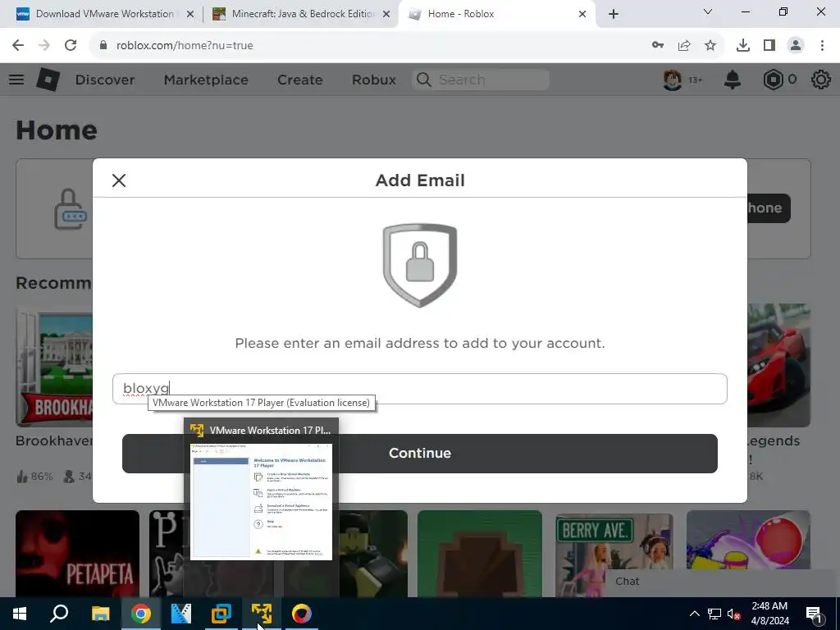Open the network status tray icon
Screen dimensions: 840x630
[714, 614]
